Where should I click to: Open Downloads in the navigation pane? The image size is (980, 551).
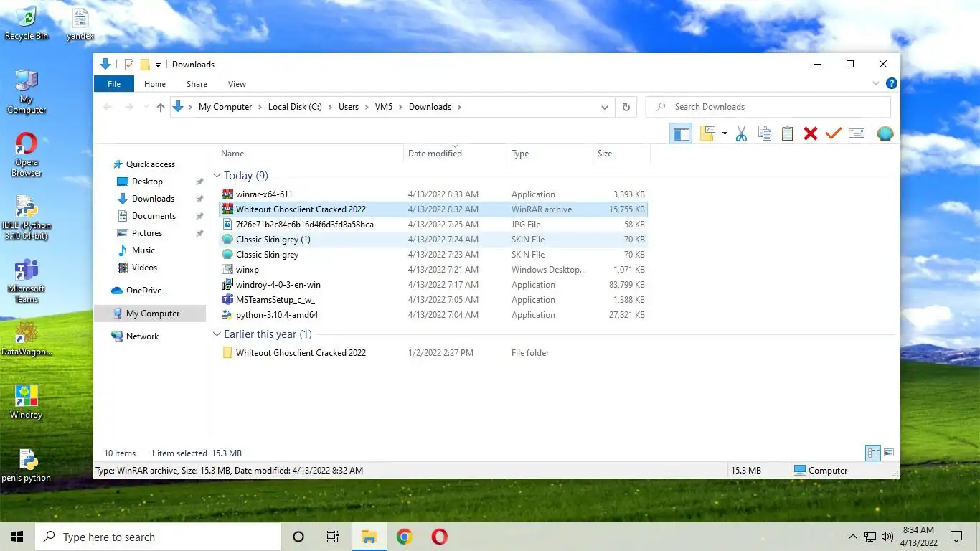(x=153, y=199)
